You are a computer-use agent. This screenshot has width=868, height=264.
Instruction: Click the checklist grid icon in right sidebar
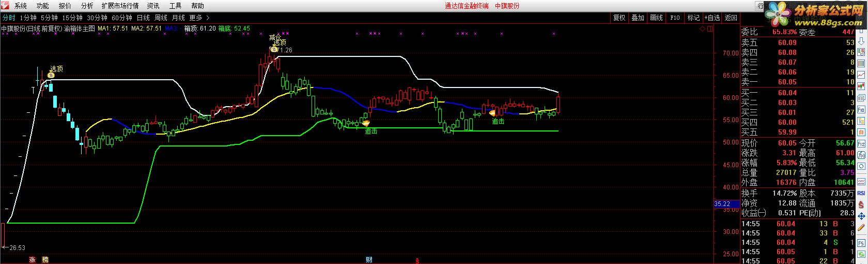[x=861, y=52]
